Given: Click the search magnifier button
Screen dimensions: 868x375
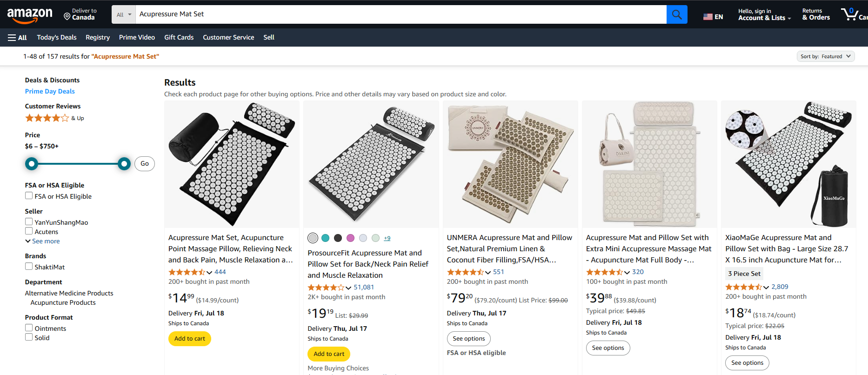Looking at the screenshot, I should (x=677, y=14).
